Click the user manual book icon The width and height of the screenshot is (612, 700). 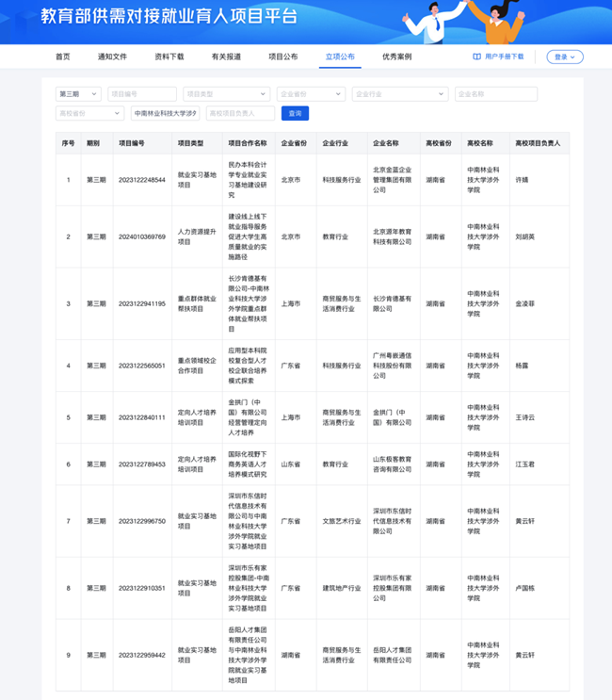point(477,57)
